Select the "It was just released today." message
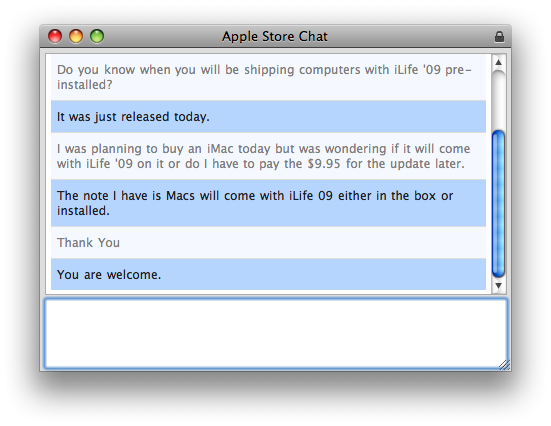This screenshot has width=551, height=426. (268, 117)
